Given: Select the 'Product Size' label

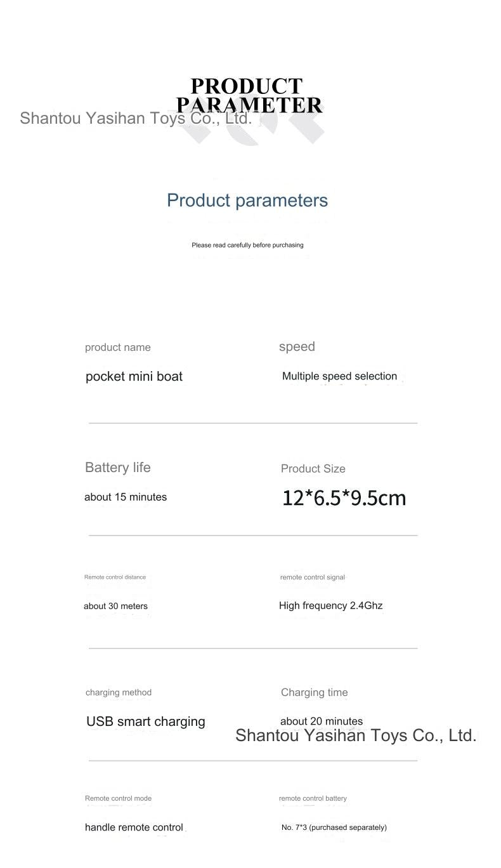Looking at the screenshot, I should point(313,469).
